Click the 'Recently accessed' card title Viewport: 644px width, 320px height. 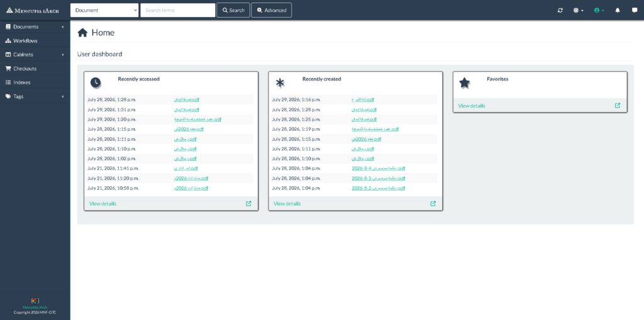139,79
